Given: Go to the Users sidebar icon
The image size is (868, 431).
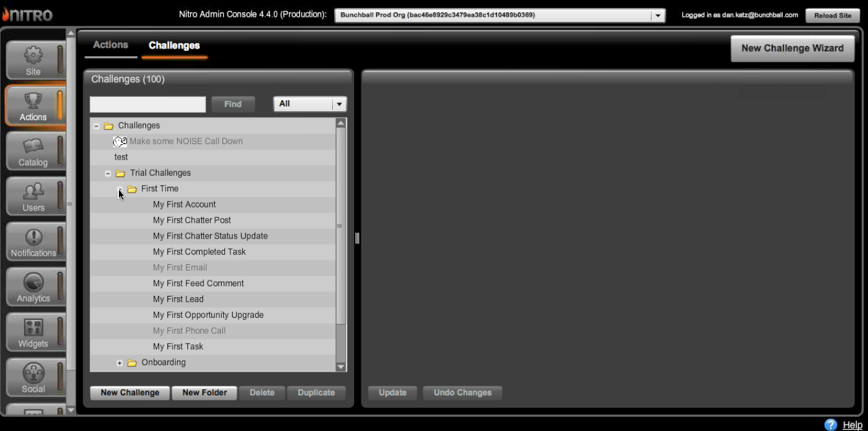Looking at the screenshot, I should pyautogui.click(x=33, y=193).
